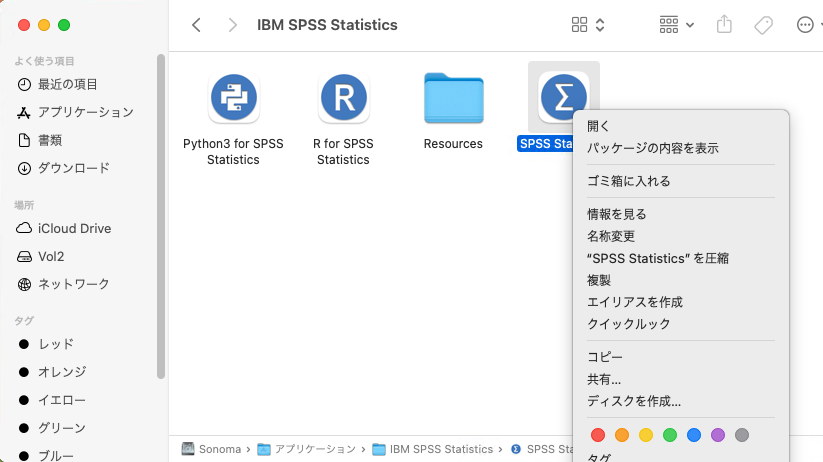Apply the red color tag swatch
823x462 pixels.
tap(598, 435)
